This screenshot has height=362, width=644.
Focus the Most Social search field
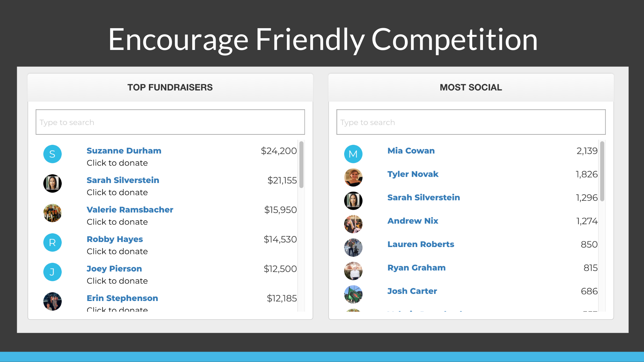[x=471, y=122]
